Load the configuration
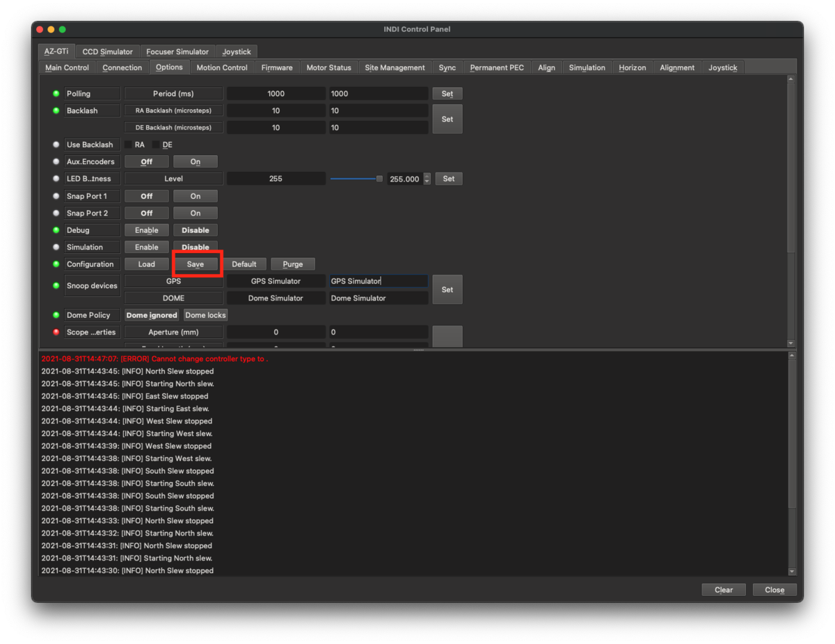Image resolution: width=835 pixels, height=644 pixels. pyautogui.click(x=147, y=264)
